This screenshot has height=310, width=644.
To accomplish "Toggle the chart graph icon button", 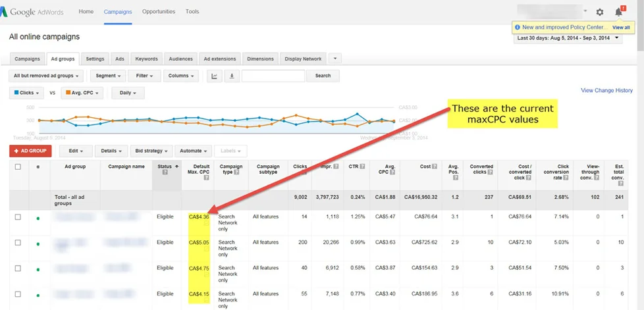I will click(215, 76).
